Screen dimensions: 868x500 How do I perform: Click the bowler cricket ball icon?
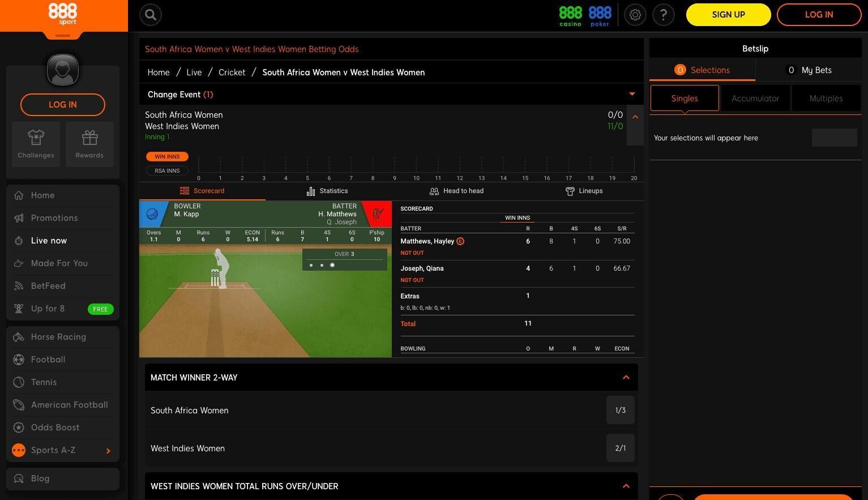tap(152, 214)
